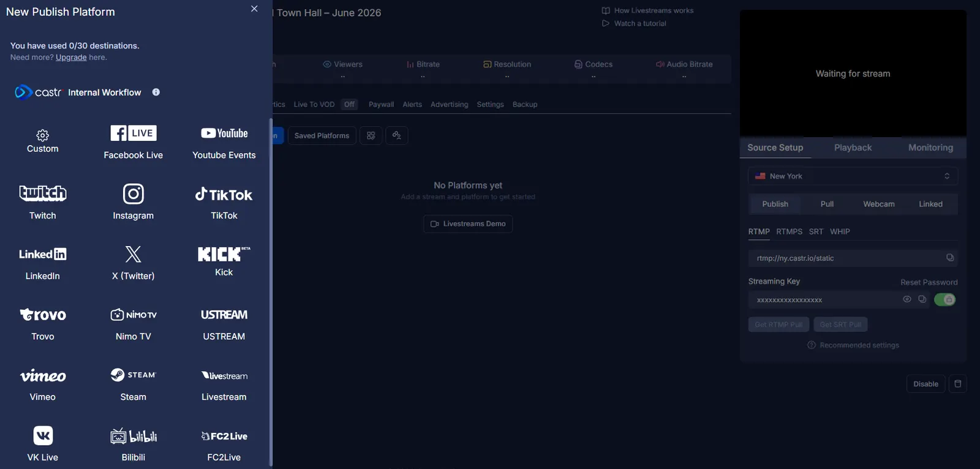980x469 pixels.
Task: Pick the TikTok platform
Action: [x=224, y=203]
